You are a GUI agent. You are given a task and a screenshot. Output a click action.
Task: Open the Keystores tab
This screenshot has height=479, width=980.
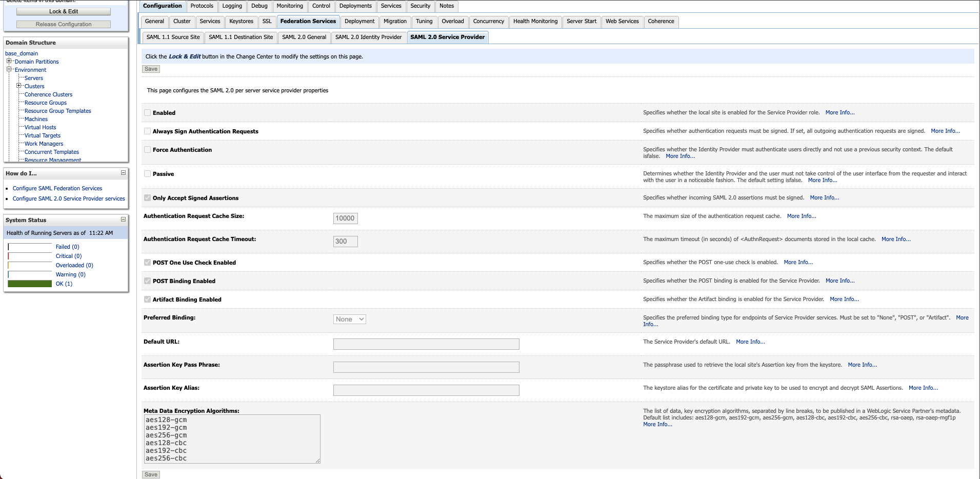click(241, 22)
